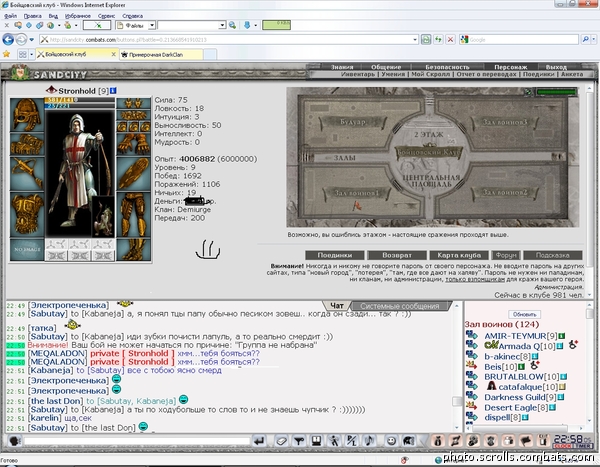Click the chat area vertical scrollbar
Viewport: 600px width, 467px height.
click(457, 366)
